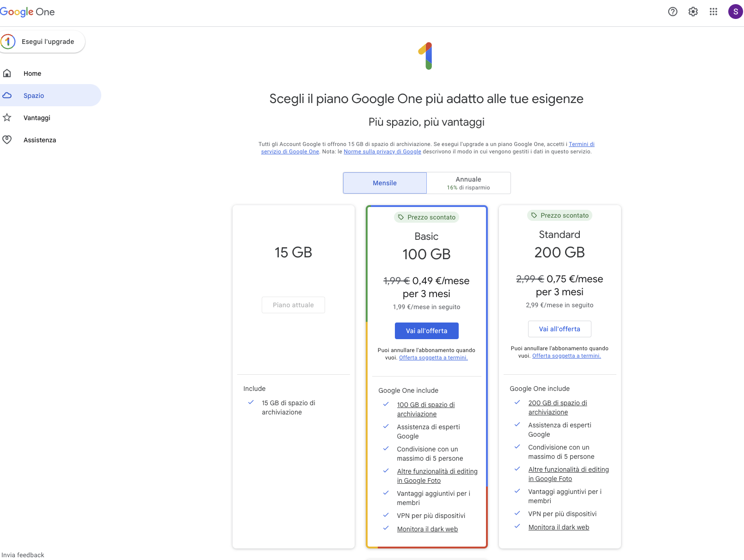Image resolution: width=744 pixels, height=560 pixels.
Task: Open the Spazio sidebar item
Action: click(x=50, y=96)
